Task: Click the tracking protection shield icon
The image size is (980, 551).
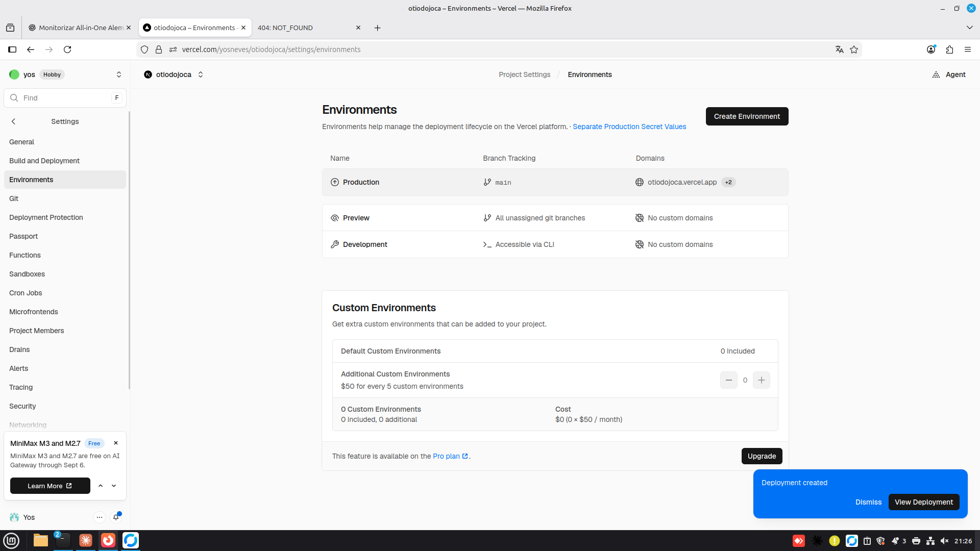Action: 144,49
